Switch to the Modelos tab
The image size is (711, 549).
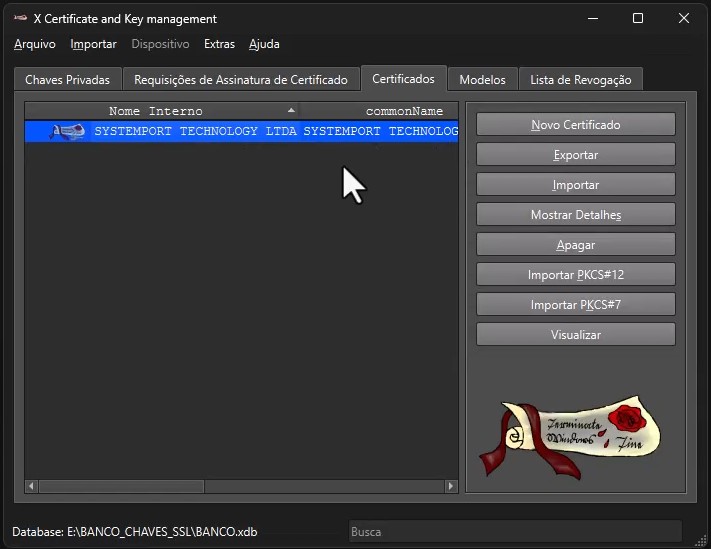[x=483, y=80]
